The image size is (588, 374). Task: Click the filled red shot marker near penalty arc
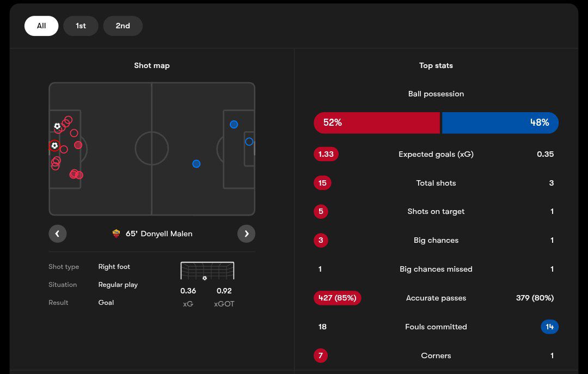coord(78,145)
